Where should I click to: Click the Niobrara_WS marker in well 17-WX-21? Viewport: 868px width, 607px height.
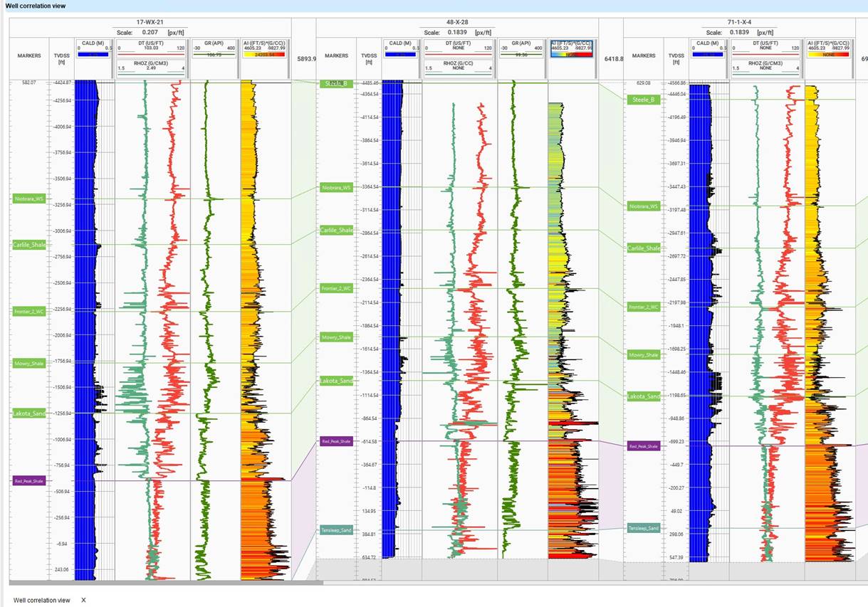tap(28, 199)
